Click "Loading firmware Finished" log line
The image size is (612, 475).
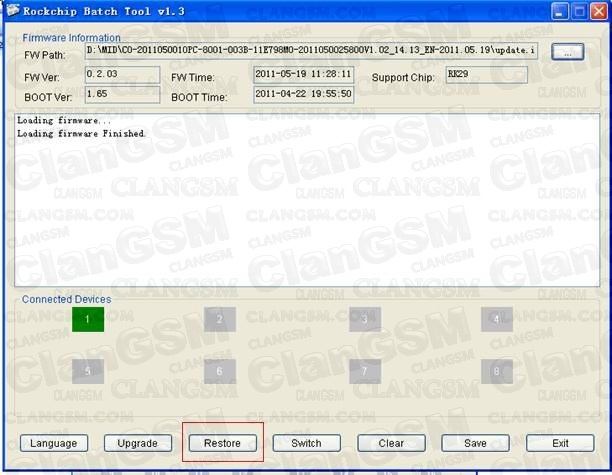coord(81,133)
